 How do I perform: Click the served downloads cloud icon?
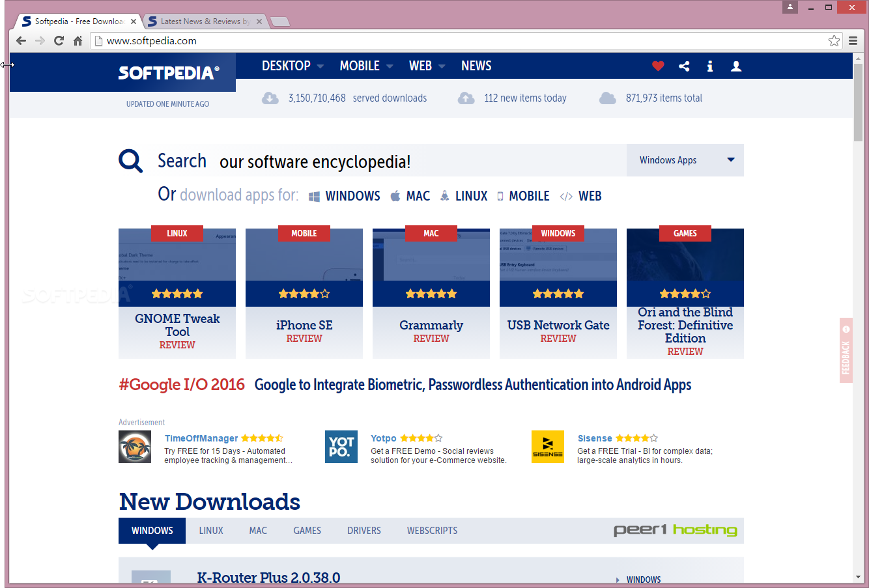[270, 98]
